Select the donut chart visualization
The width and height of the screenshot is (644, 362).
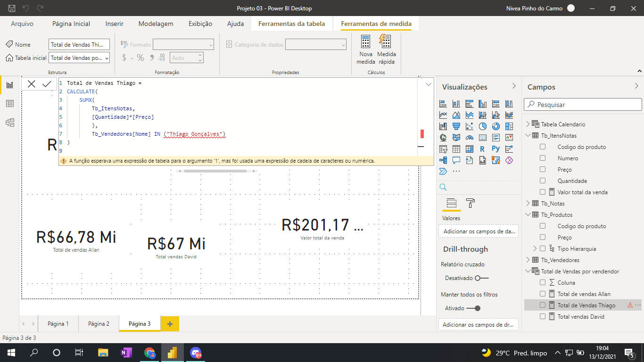(x=495, y=126)
